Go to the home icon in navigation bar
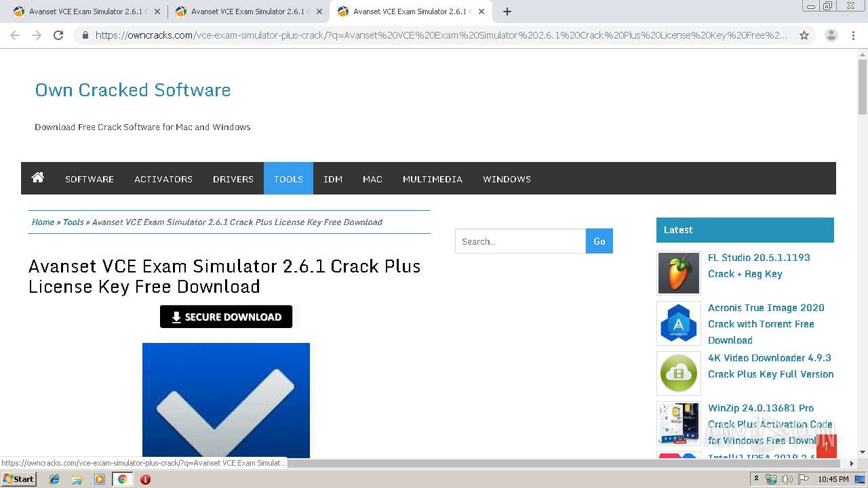The width and height of the screenshot is (868, 488). [38, 178]
